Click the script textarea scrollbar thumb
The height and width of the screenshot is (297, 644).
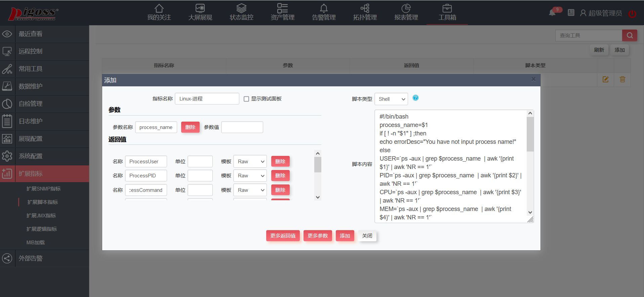530,134
